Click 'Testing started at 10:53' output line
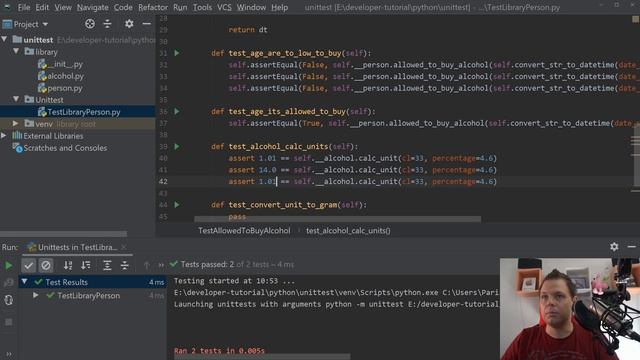Screen dimensions: 640x360 tap(234, 281)
